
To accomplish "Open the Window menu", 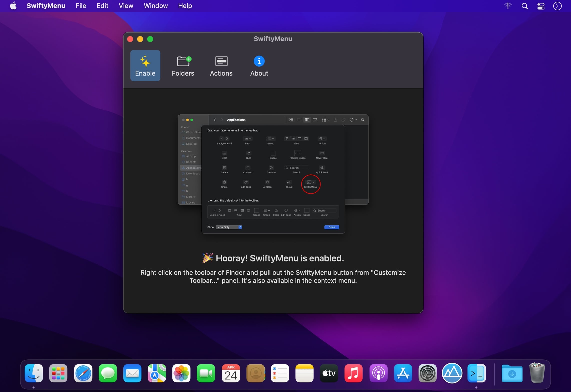I will point(156,6).
